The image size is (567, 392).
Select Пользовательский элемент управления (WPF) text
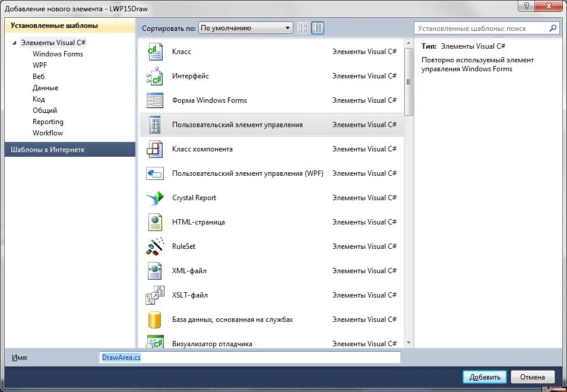click(248, 173)
